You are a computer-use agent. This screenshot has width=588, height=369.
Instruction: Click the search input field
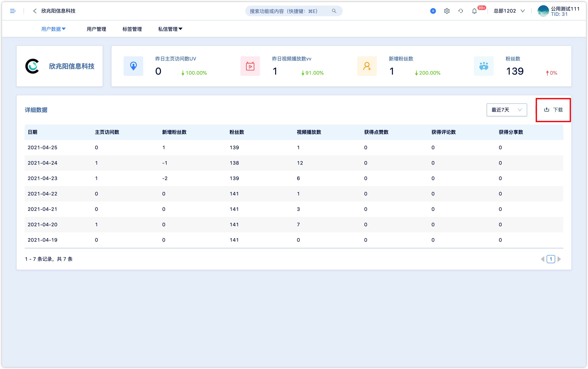pos(294,11)
